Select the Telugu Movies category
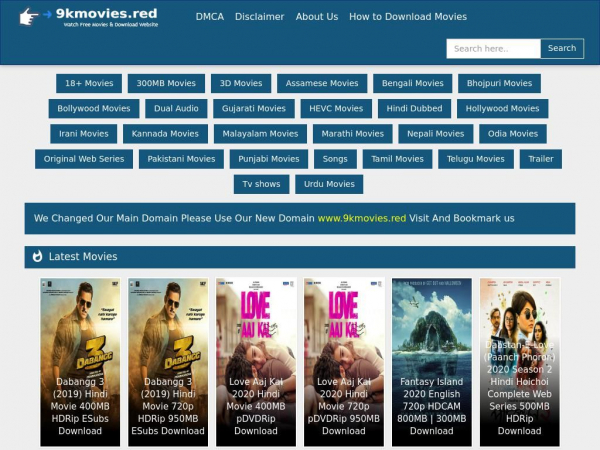Screen dimensions: 600x450 pyautogui.click(x=476, y=159)
